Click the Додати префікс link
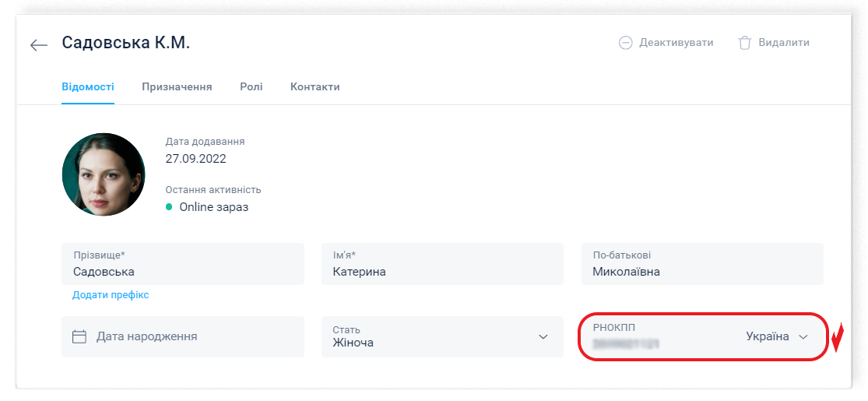The width and height of the screenshot is (868, 401). pos(111,295)
